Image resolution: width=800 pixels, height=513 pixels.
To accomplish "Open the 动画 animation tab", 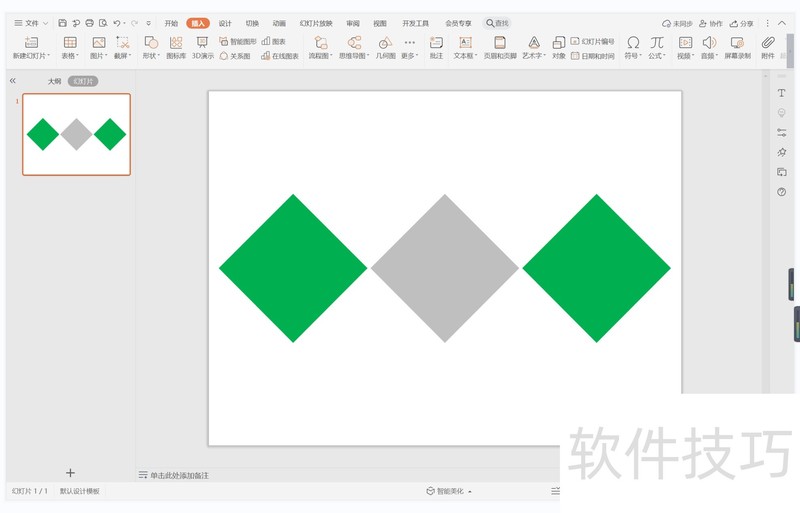I will [279, 23].
